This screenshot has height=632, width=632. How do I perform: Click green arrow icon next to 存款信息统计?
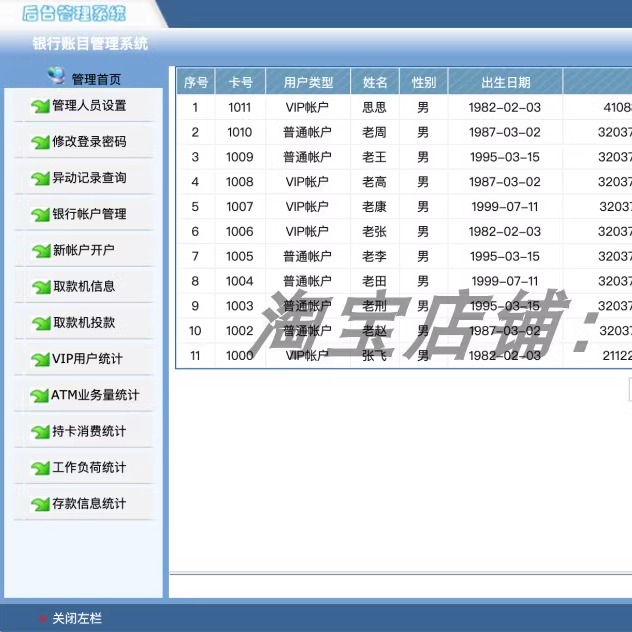tap(40, 504)
